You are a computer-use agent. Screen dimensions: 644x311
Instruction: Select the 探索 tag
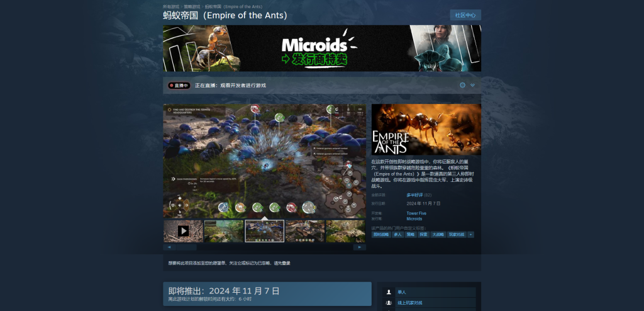pos(423,234)
